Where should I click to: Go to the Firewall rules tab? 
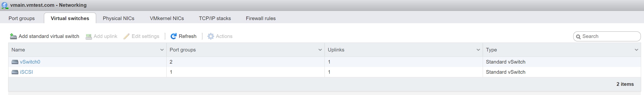tap(261, 18)
